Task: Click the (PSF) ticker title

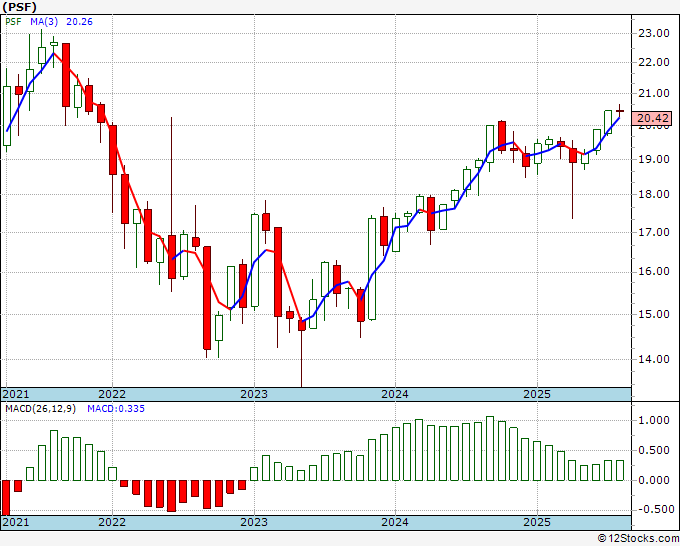Action: (20, 7)
